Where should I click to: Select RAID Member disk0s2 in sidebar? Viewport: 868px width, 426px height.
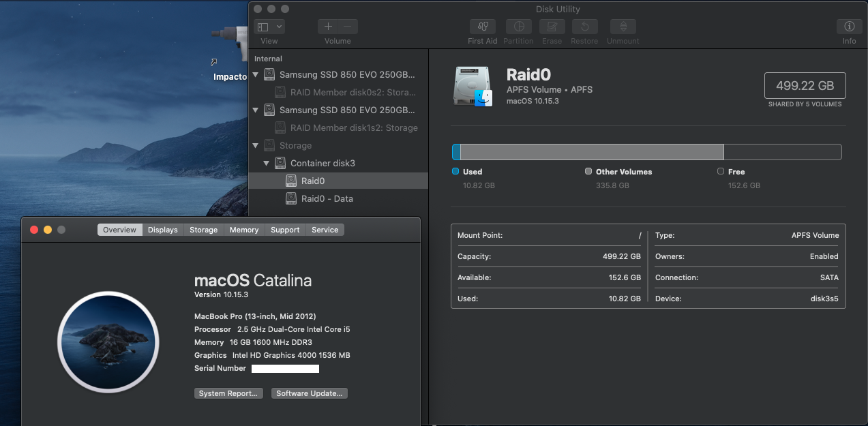tap(338, 93)
